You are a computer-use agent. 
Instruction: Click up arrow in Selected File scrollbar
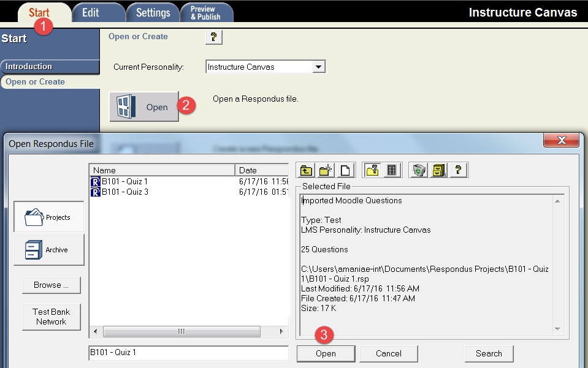click(x=557, y=201)
